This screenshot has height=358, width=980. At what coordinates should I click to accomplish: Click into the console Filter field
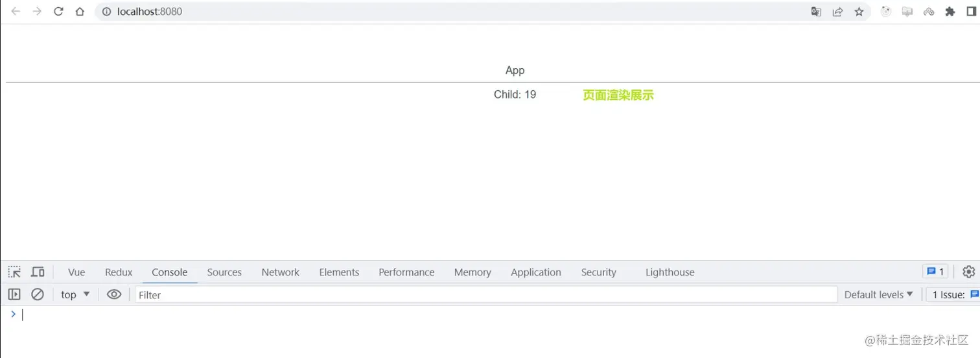(x=486, y=295)
